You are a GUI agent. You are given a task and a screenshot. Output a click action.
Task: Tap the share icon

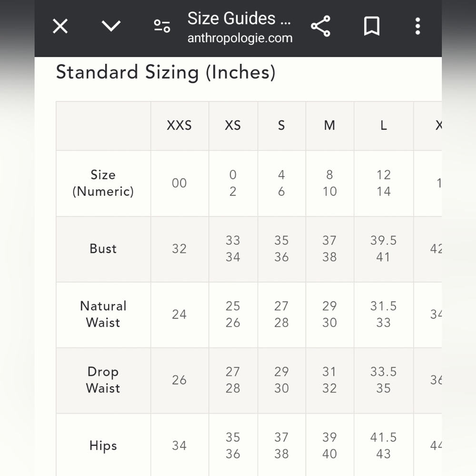[320, 26]
